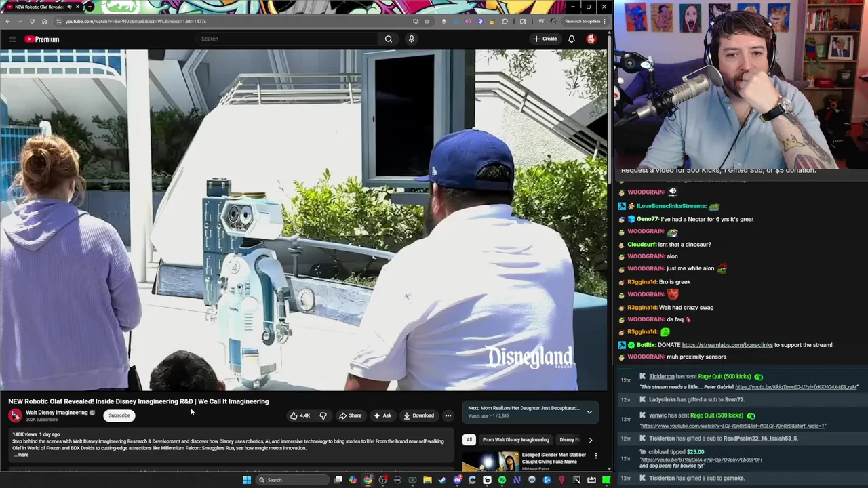Bookmark this page with star icon
The width and height of the screenshot is (868, 488).
[x=427, y=21]
